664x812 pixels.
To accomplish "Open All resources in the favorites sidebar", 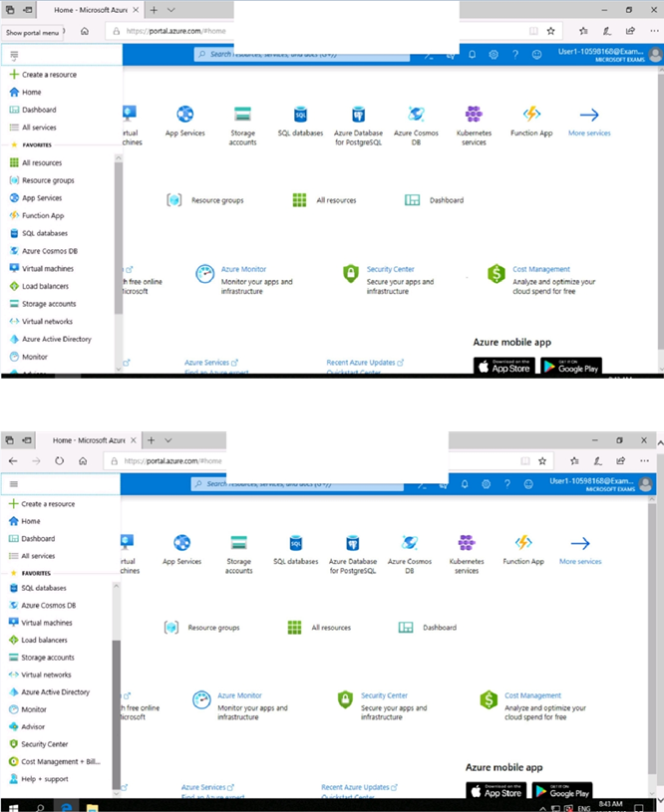I will pos(36,162).
